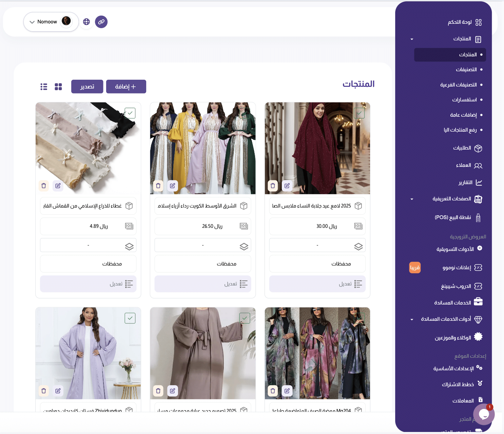Select the arm sleeves product checkbox
Viewport: 504px width, 434px height.
pyautogui.click(x=130, y=113)
